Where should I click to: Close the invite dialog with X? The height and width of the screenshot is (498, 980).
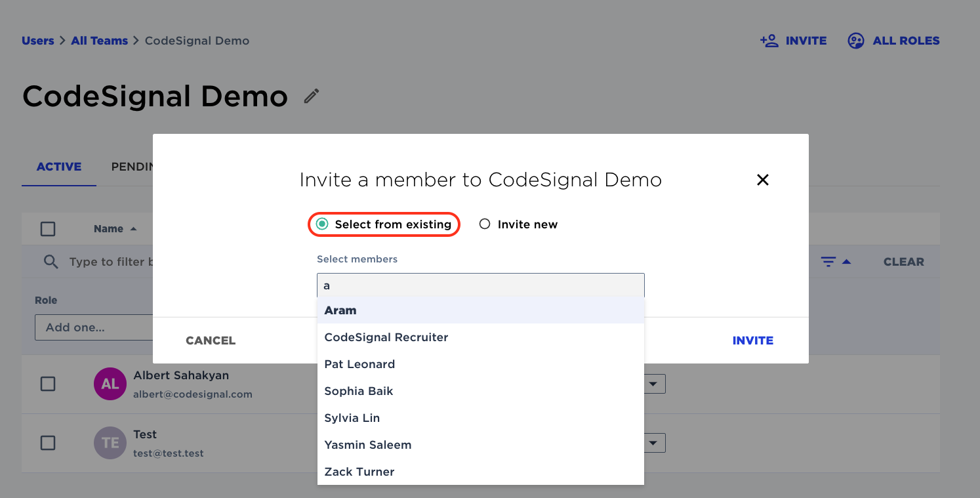pyautogui.click(x=762, y=180)
